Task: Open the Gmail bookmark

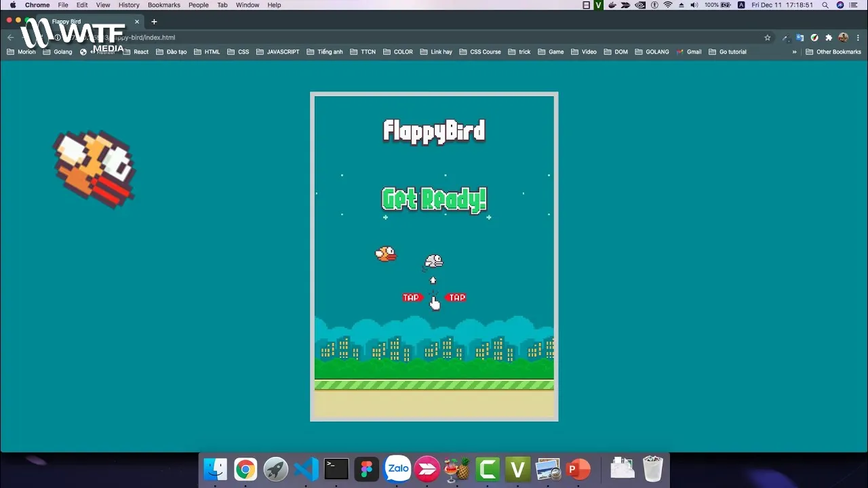Action: click(x=689, y=52)
